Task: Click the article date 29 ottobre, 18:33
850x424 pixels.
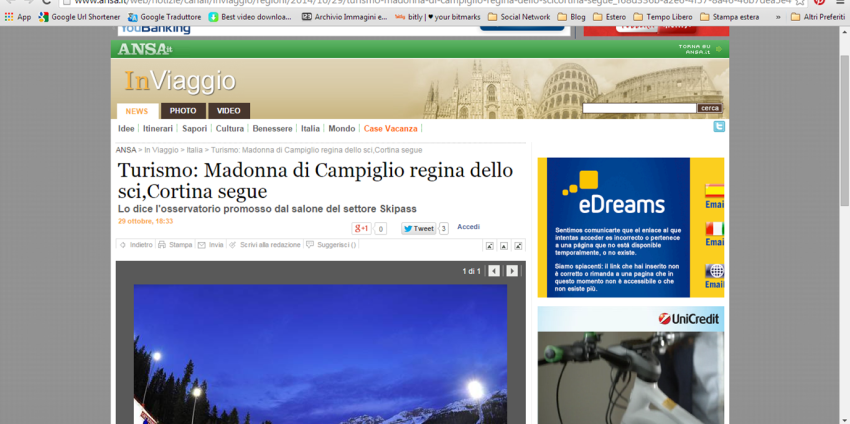Action: 145,221
